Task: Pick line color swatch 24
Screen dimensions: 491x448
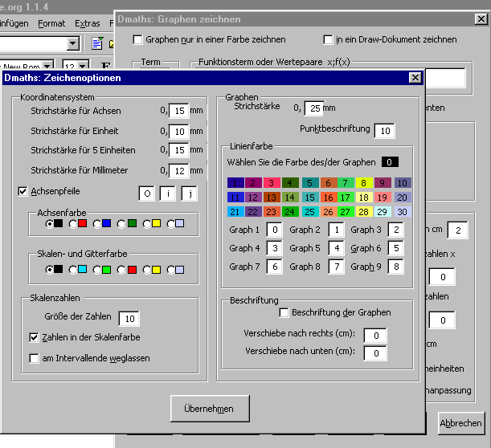Action: 289,212
